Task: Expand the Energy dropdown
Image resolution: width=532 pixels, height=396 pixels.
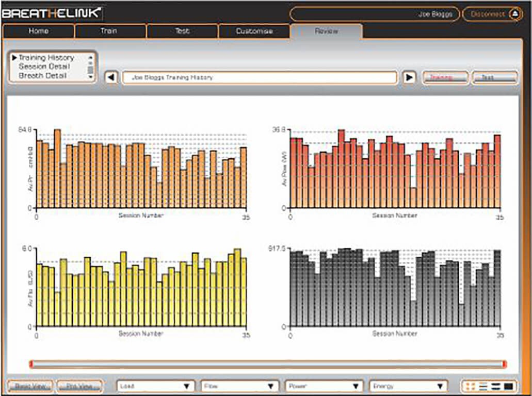Action: point(408,386)
